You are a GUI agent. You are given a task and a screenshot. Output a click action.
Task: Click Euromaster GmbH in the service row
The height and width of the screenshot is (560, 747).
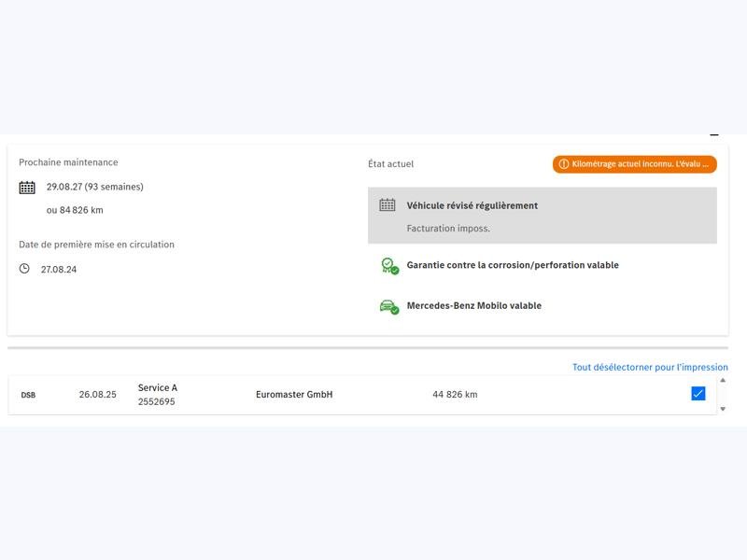pyautogui.click(x=294, y=394)
